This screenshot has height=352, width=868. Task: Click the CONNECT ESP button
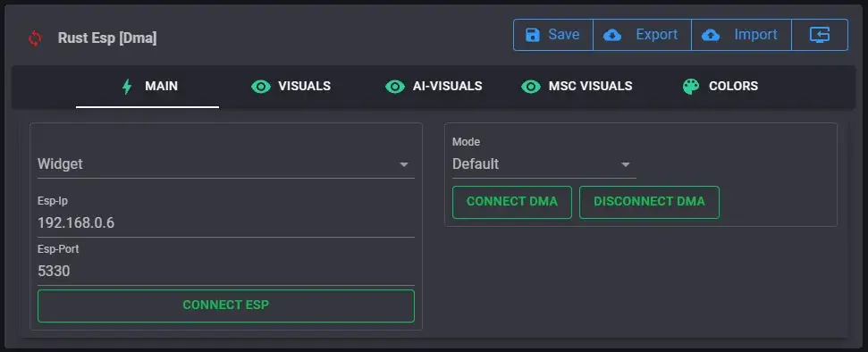pos(226,306)
